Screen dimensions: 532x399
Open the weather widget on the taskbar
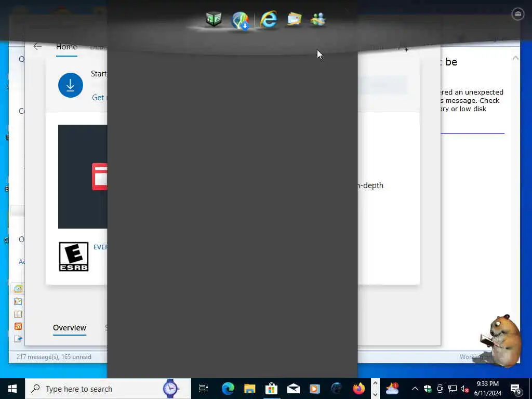coord(392,389)
